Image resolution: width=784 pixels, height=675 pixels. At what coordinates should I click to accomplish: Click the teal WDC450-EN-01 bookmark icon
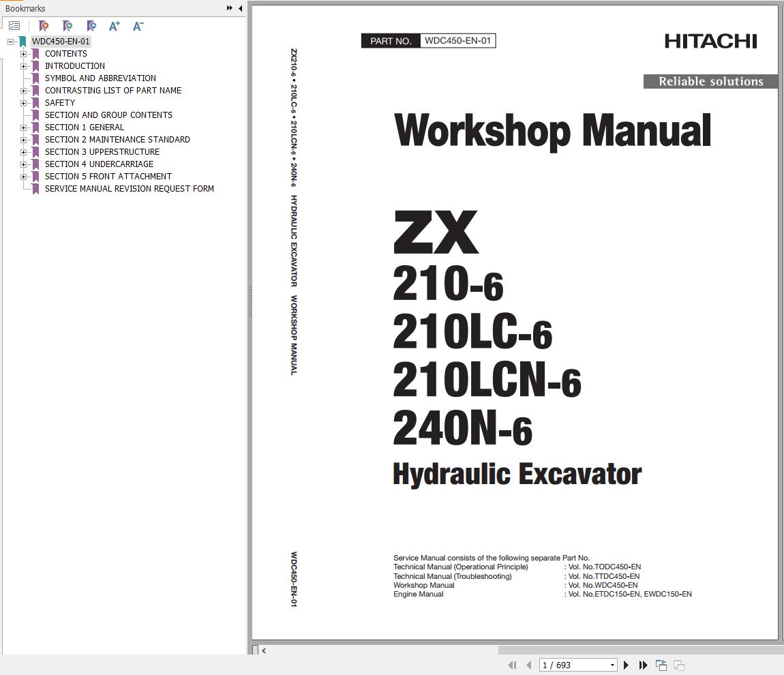22,42
